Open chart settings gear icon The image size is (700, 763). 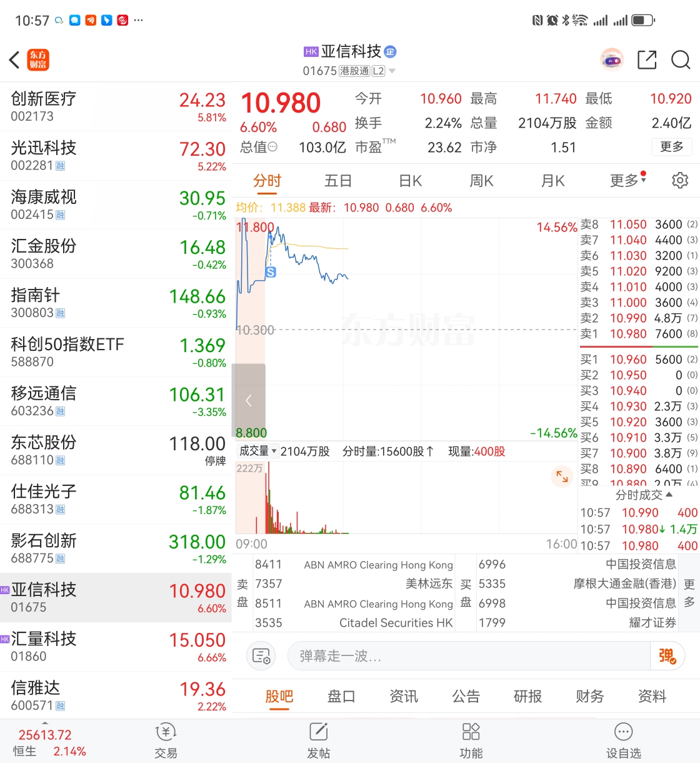[680, 181]
